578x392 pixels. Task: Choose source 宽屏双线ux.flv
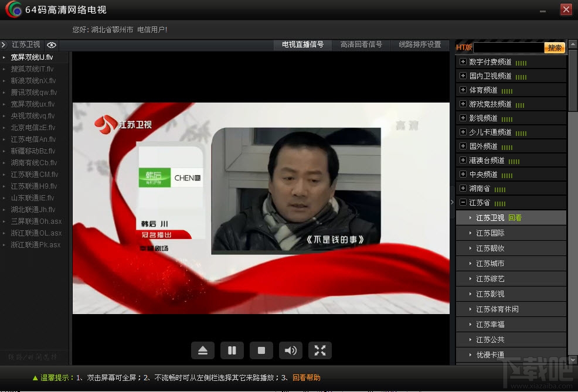click(33, 104)
